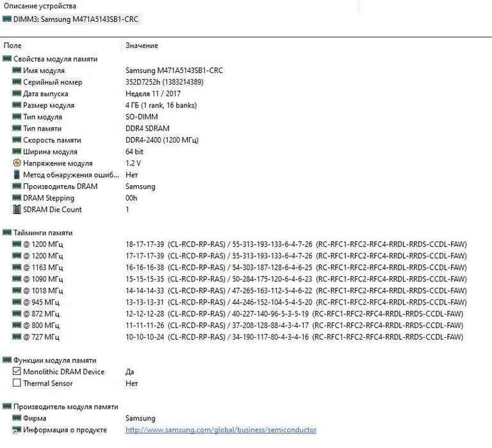Click memory icon beside Производитель DRAM
This screenshot has height=448, width=492.
[x=17, y=186]
